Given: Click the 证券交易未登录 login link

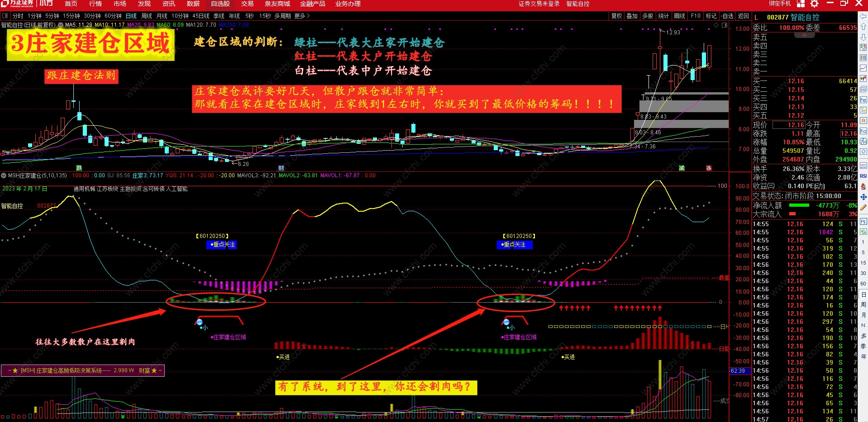Looking at the screenshot, I should coord(539,4).
